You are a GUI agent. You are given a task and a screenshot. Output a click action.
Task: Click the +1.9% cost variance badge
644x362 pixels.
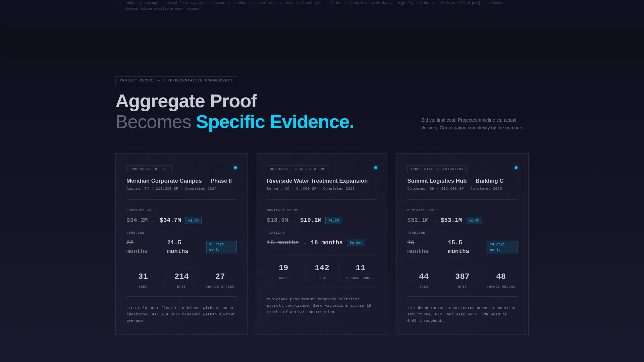tap(474, 221)
